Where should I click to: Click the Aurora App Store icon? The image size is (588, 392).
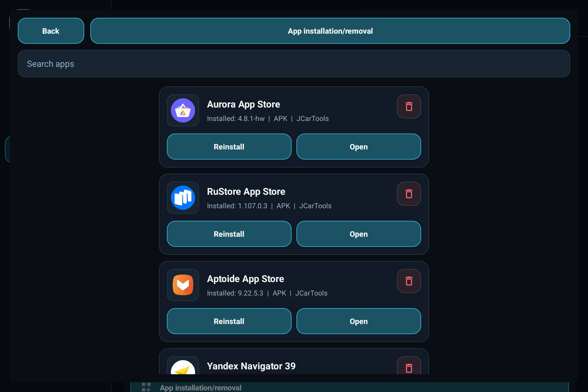pyautogui.click(x=183, y=111)
